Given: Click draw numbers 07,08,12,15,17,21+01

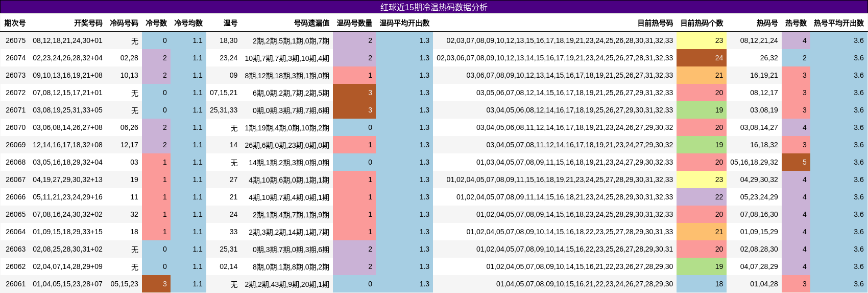Looking at the screenshot, I should pyautogui.click(x=67, y=93).
